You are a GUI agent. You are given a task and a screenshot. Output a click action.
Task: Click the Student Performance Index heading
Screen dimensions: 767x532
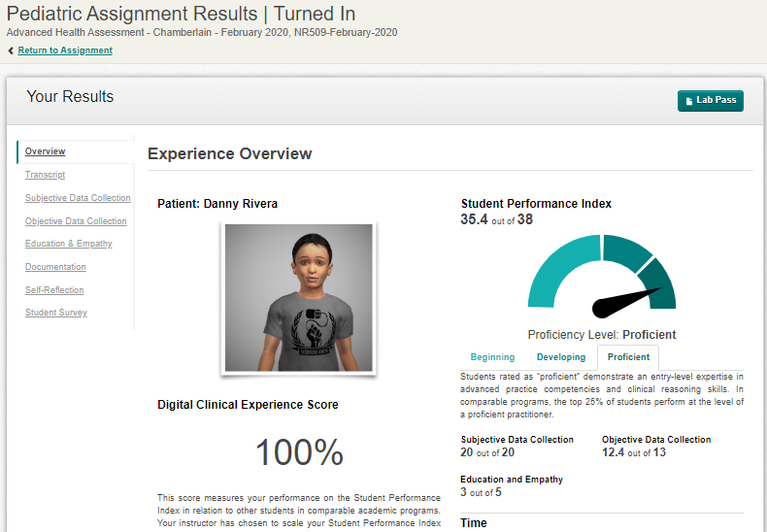click(x=536, y=204)
